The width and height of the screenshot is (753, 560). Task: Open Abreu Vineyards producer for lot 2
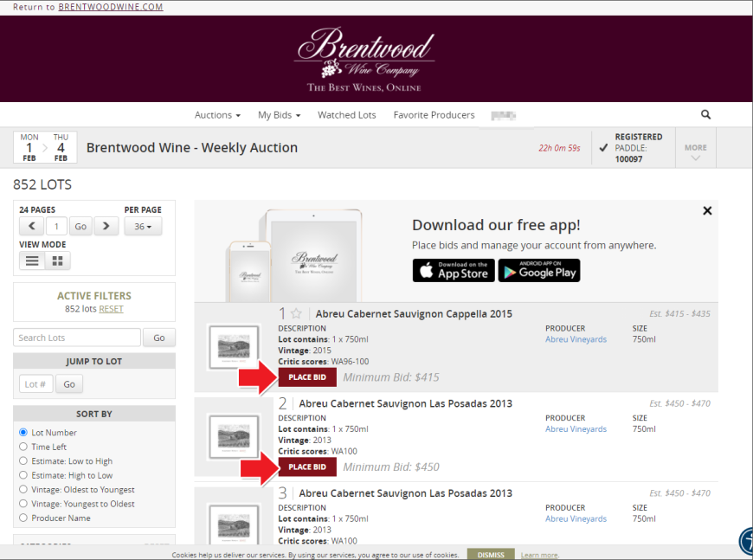click(576, 429)
